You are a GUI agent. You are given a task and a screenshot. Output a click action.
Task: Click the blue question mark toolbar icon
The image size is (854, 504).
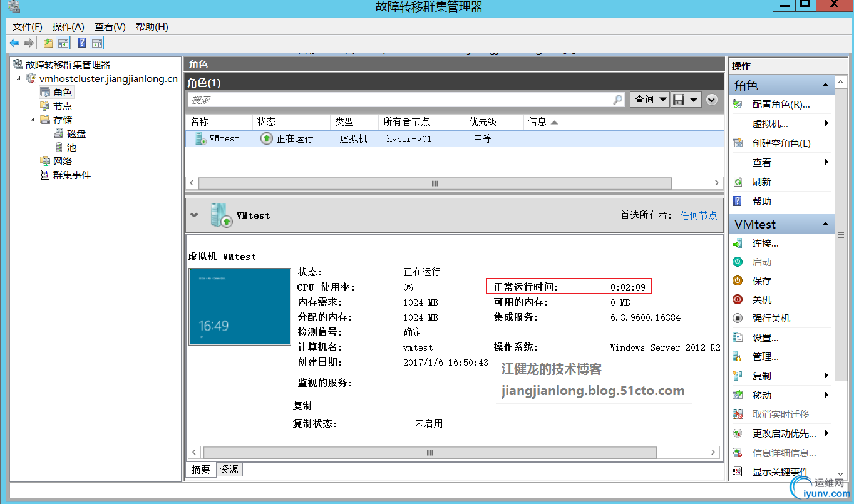click(82, 43)
